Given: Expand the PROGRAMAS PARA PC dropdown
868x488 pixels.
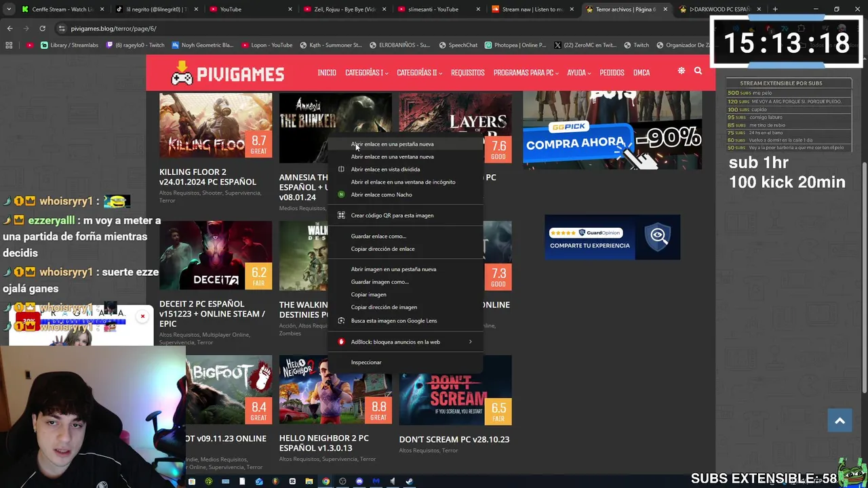Looking at the screenshot, I should 526,73.
